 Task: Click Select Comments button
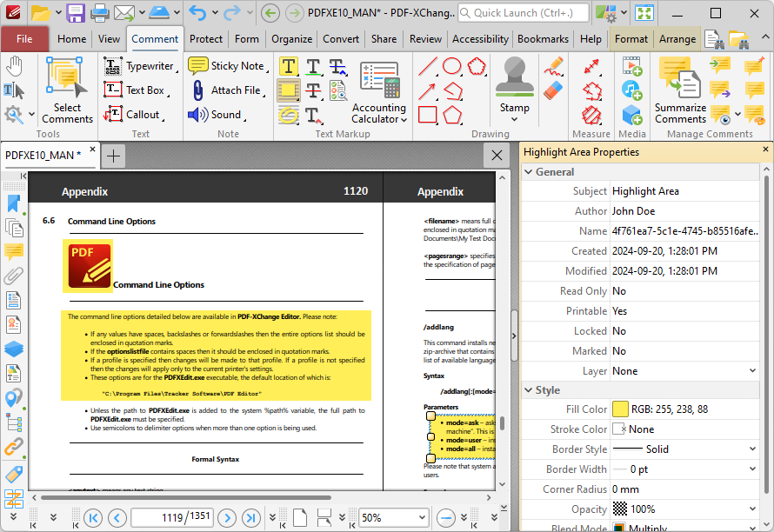pos(67,90)
